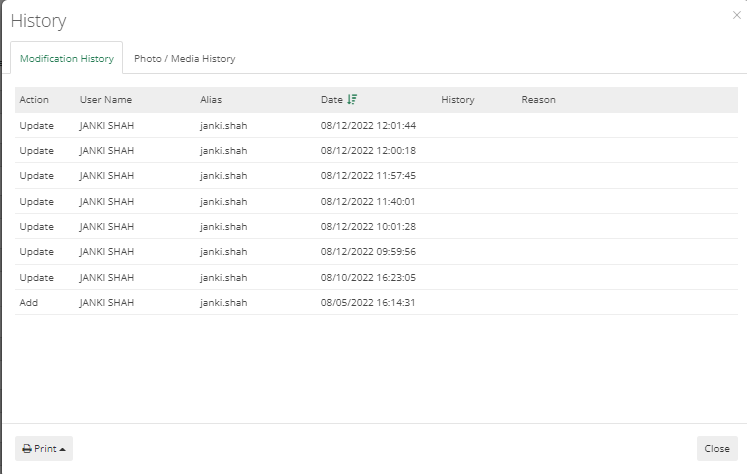
Task: Select the date 08/05/2022 16:14:31
Action: point(368,303)
